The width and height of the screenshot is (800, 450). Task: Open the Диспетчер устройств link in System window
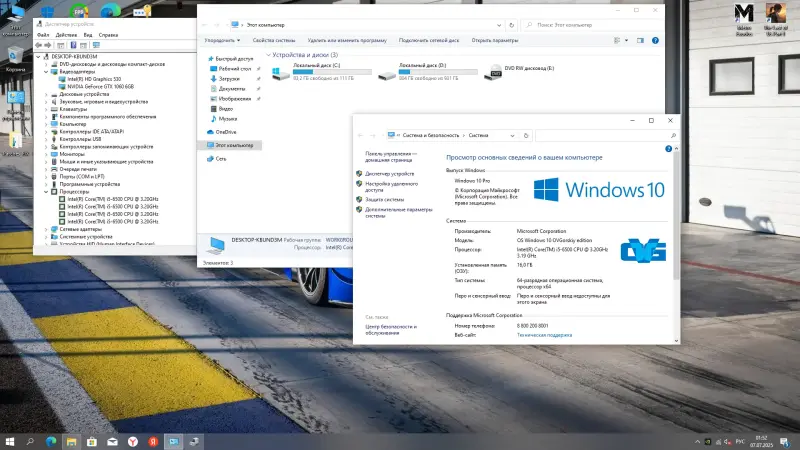[390, 174]
